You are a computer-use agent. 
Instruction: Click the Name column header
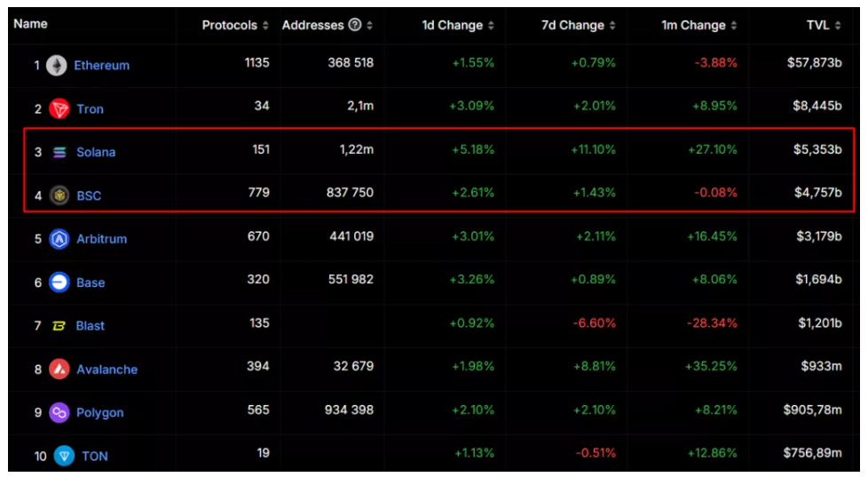point(30,24)
